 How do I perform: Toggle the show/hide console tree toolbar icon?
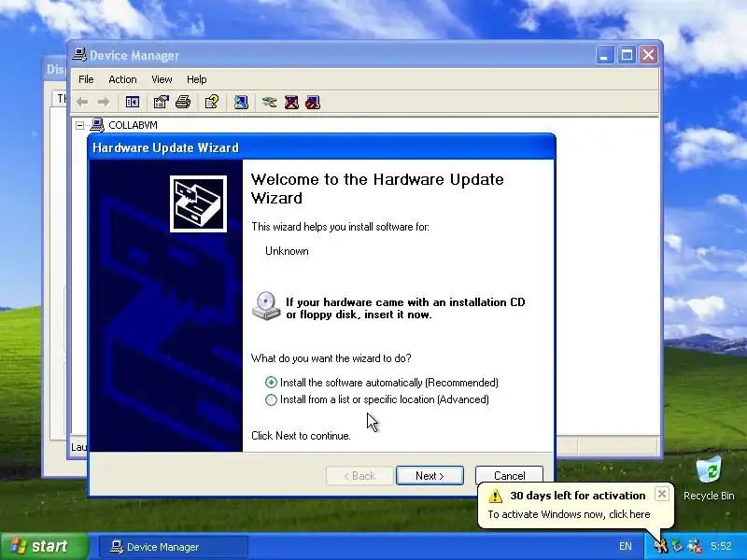[x=132, y=102]
